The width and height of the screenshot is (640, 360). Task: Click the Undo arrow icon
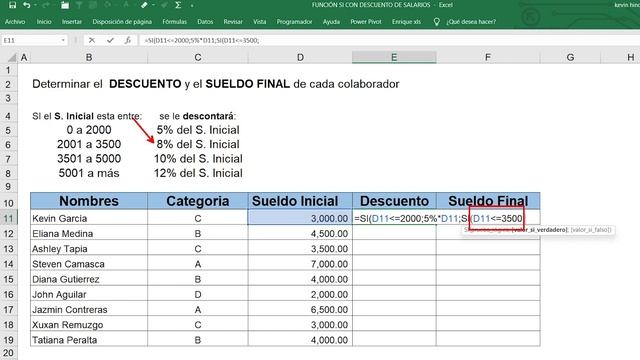coord(27,5)
